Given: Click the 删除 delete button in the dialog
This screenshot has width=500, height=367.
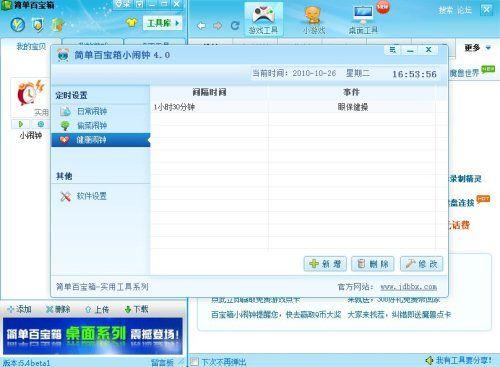Looking at the screenshot, I should point(373,264).
